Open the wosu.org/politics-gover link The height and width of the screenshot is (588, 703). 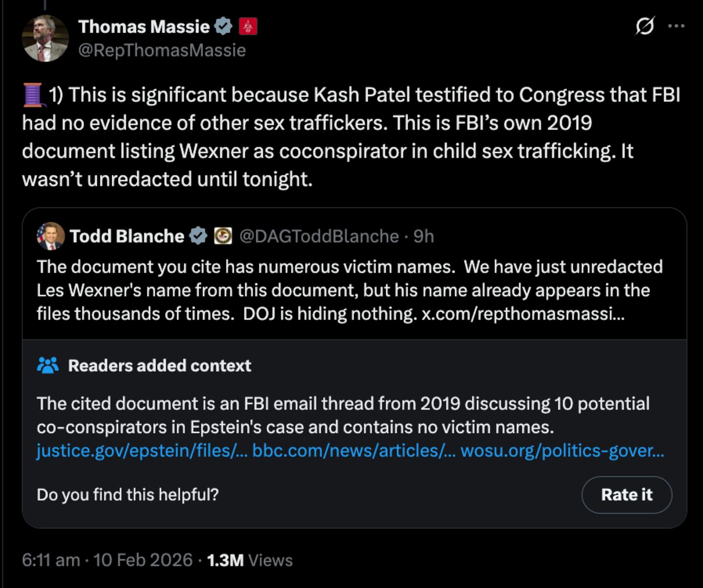[x=562, y=450]
